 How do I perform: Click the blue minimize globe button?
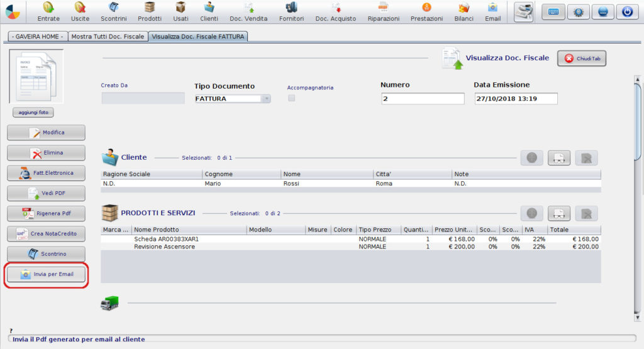point(603,11)
